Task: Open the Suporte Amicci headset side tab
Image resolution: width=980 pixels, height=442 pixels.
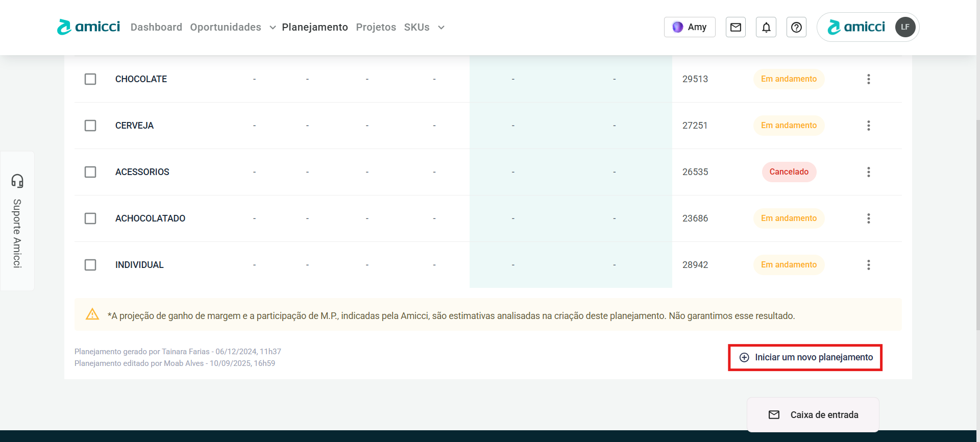Action: (17, 221)
